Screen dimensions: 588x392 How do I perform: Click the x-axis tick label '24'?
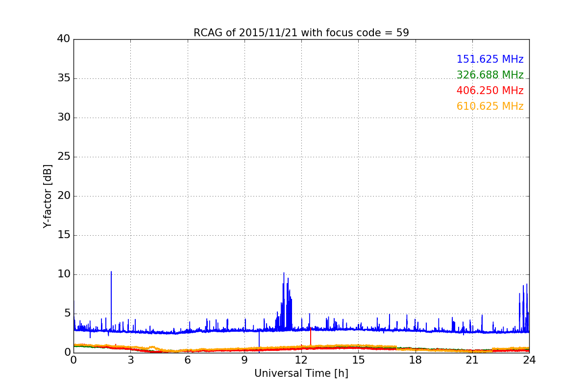click(529, 360)
